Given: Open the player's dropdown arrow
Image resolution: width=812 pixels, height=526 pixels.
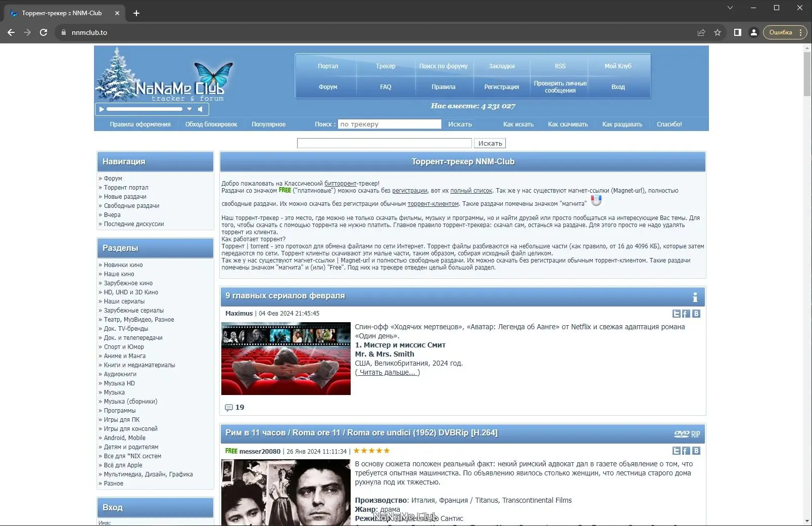Looking at the screenshot, I should point(190,109).
